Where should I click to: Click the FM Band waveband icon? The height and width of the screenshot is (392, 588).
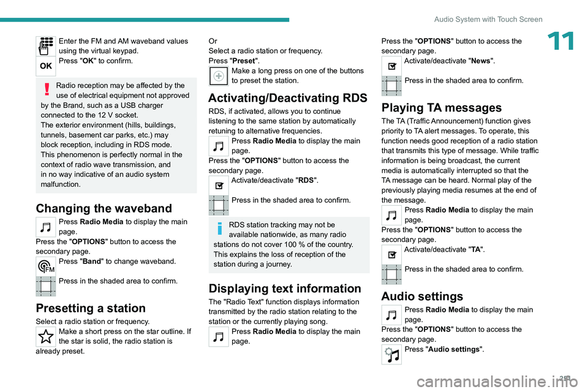tap(46, 266)
